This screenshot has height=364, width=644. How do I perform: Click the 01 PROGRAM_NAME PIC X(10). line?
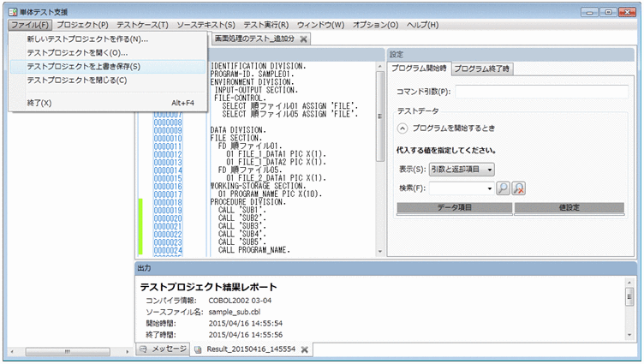pyautogui.click(x=270, y=194)
